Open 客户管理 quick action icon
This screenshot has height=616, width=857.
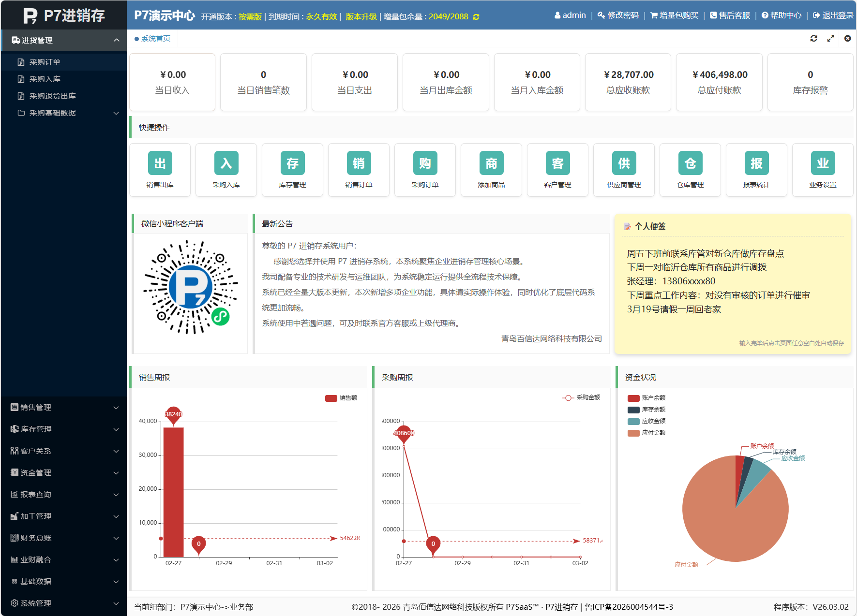pos(557,164)
